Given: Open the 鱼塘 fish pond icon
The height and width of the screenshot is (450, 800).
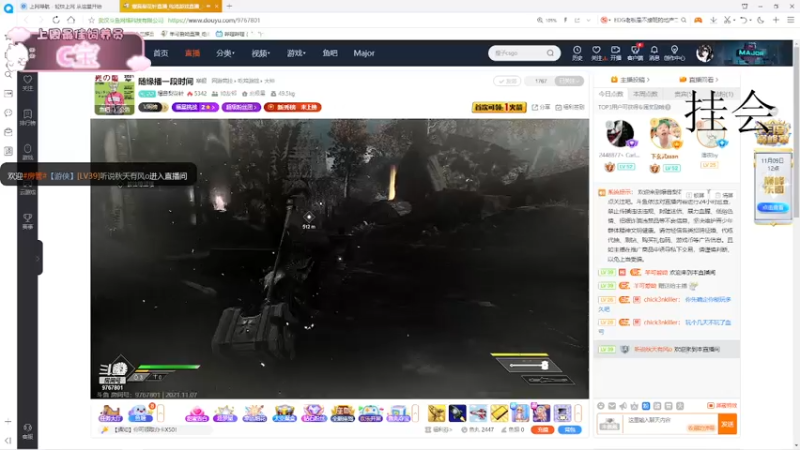Looking at the screenshot, I should (140, 413).
